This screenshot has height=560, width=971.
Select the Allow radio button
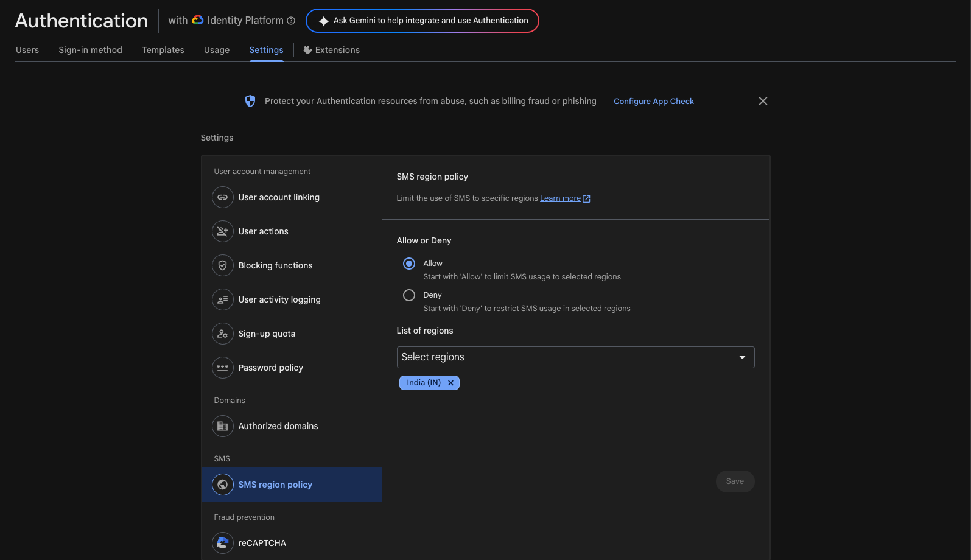pos(409,264)
